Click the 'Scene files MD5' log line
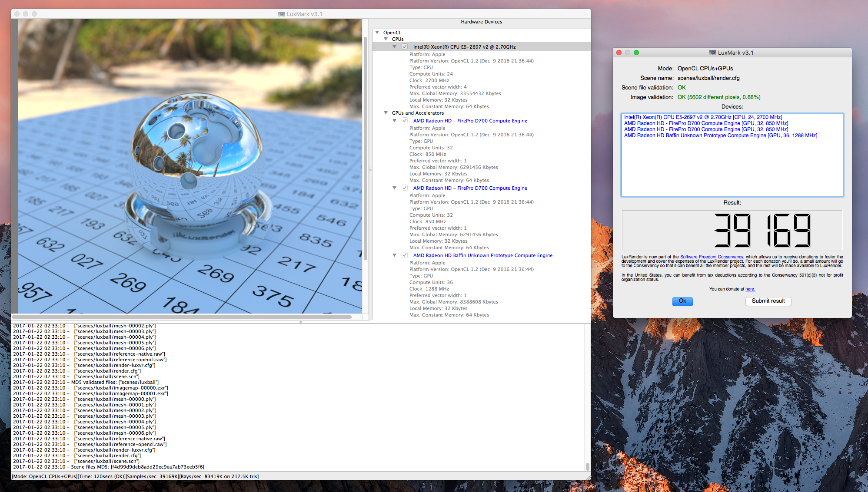 coord(109,467)
